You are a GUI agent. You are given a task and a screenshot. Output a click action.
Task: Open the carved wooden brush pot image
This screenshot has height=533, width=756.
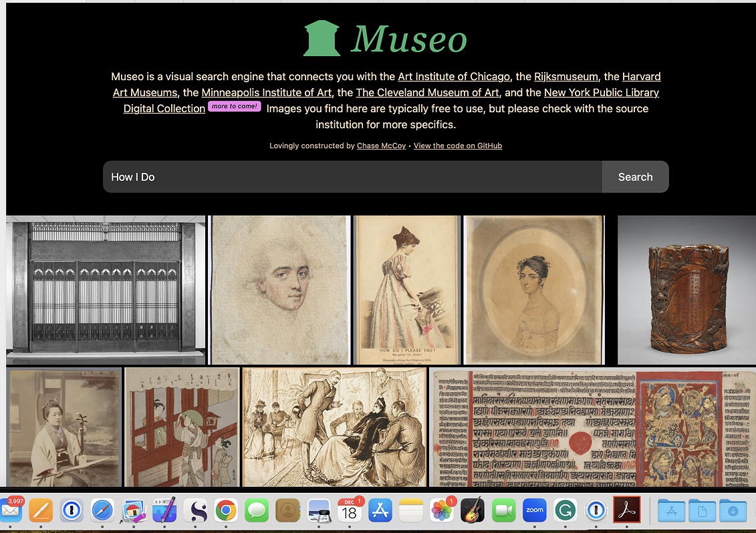tap(686, 290)
